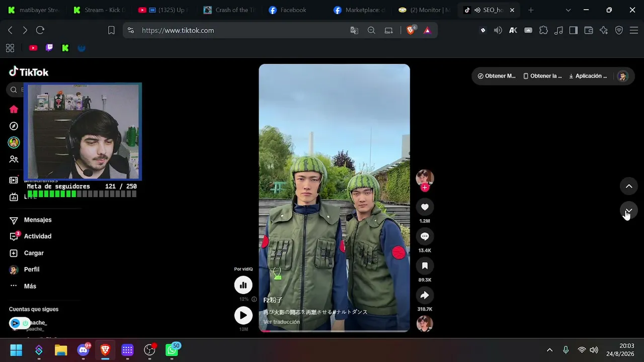This screenshot has height=362, width=644.
Task: Click the vidIQ play button above 13M
Action: point(243,315)
